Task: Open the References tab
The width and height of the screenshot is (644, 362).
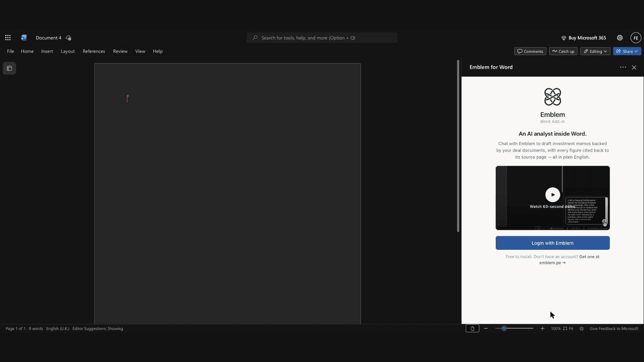Action: (x=94, y=51)
